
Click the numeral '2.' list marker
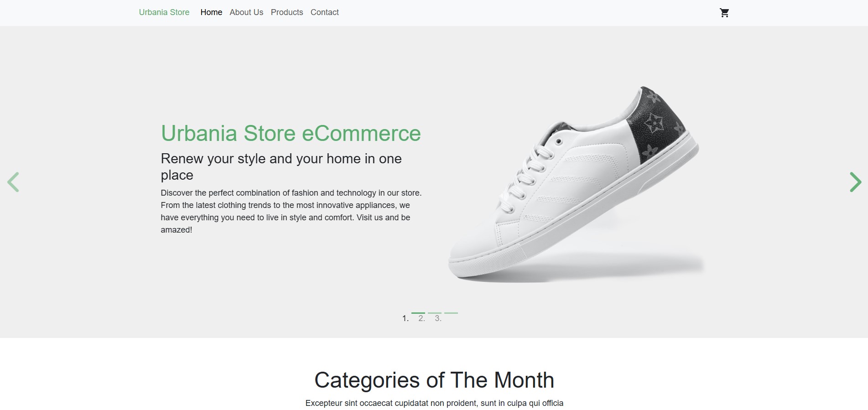tap(421, 318)
